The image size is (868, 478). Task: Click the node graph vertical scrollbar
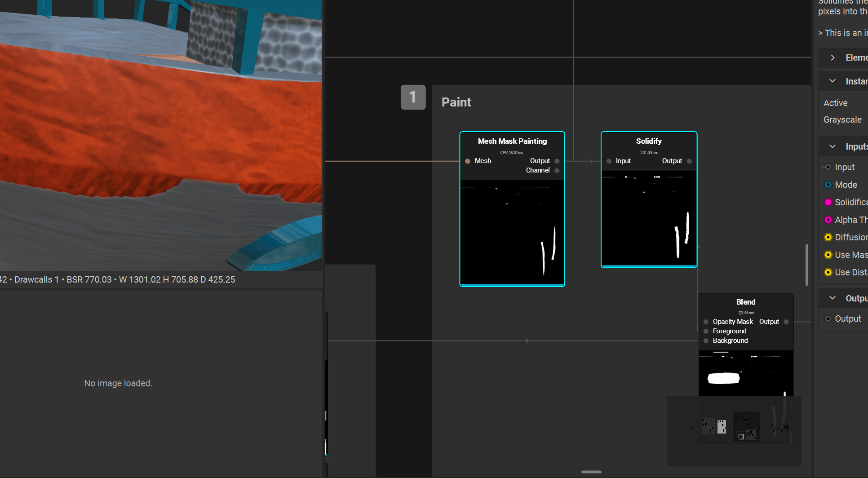(x=807, y=265)
